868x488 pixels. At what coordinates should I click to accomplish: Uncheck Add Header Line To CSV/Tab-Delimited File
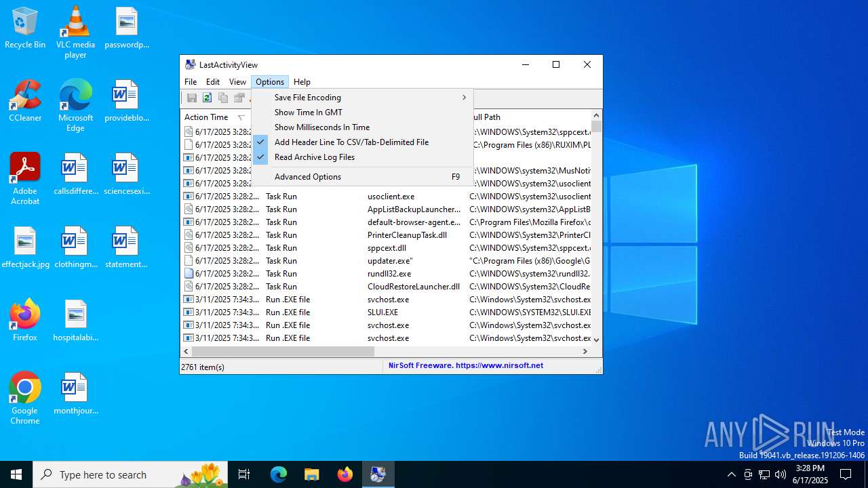[362, 142]
